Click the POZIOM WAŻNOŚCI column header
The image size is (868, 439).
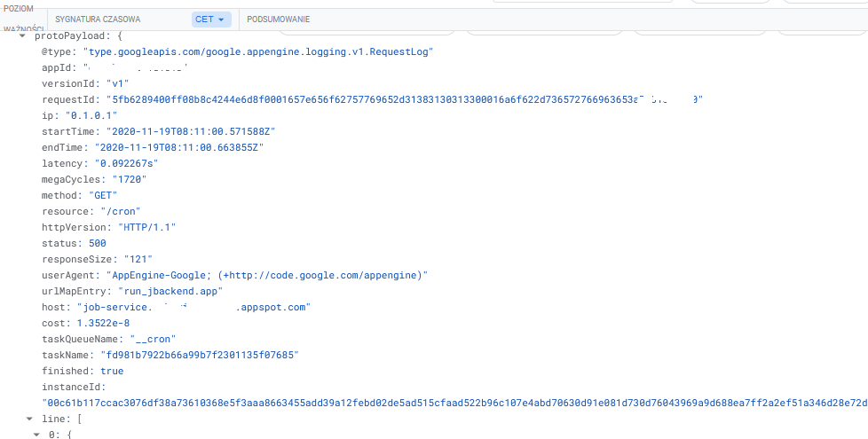(x=23, y=20)
